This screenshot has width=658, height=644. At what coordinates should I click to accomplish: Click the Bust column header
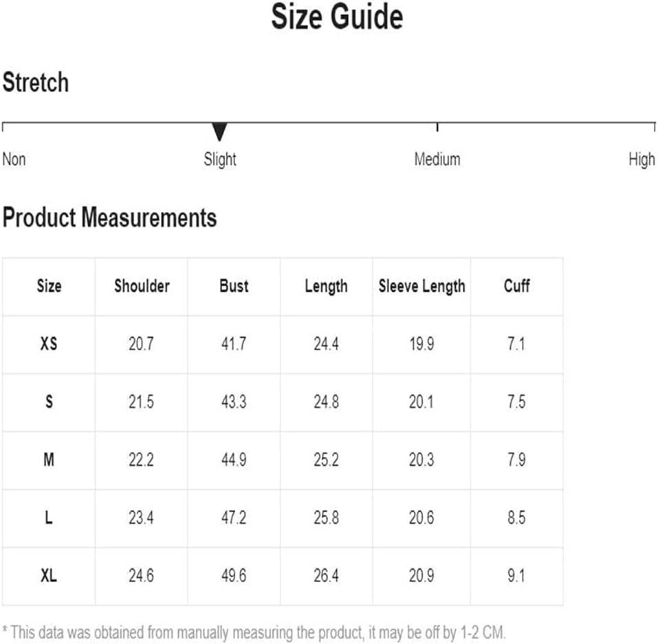click(x=234, y=286)
